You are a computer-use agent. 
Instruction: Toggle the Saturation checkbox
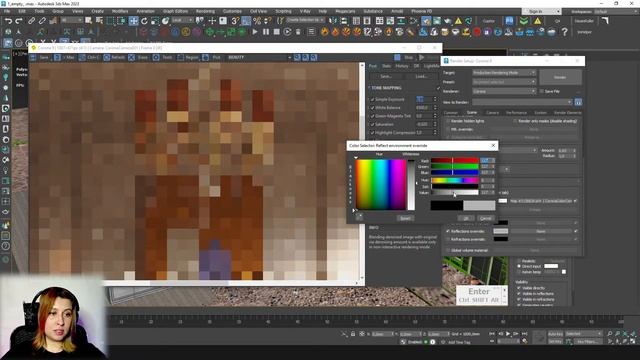click(372, 124)
